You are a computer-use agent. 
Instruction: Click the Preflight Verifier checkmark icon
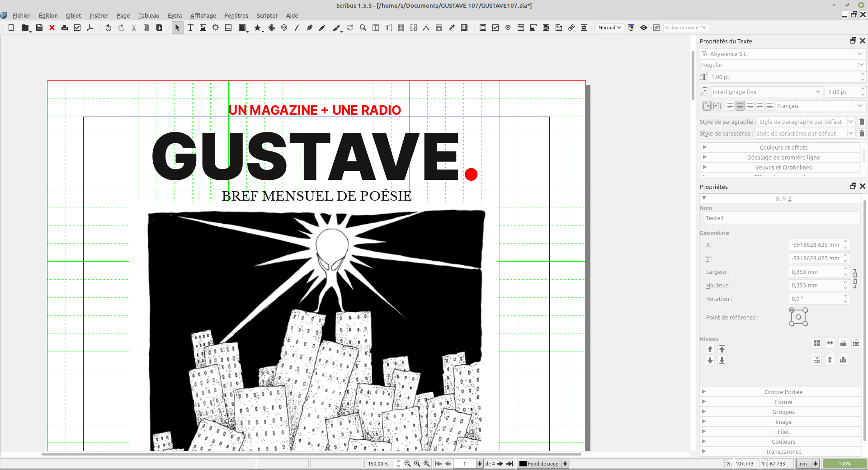click(x=77, y=28)
